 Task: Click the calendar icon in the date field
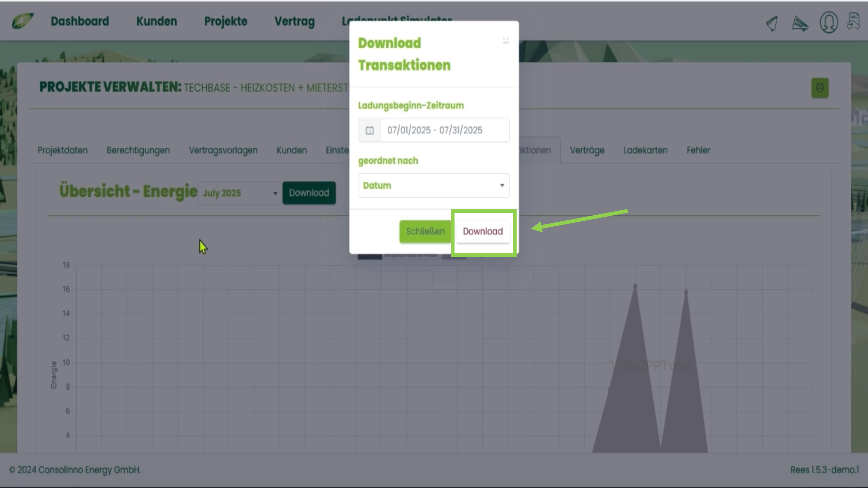(370, 130)
